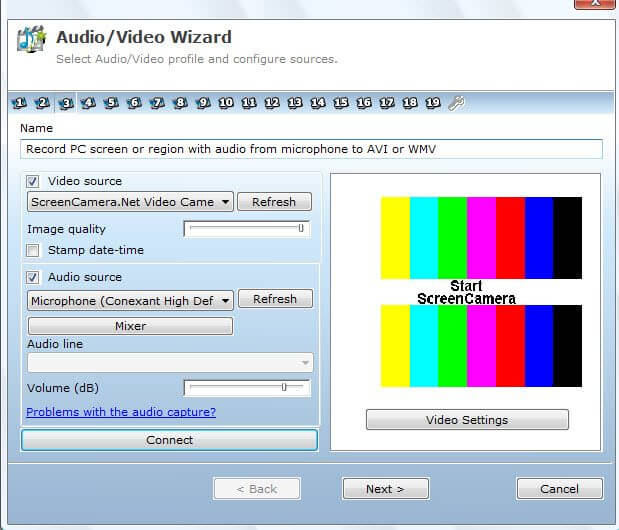This screenshot has width=619, height=530.
Task: Cancel the Audio/Video Wizard
Action: (559, 489)
